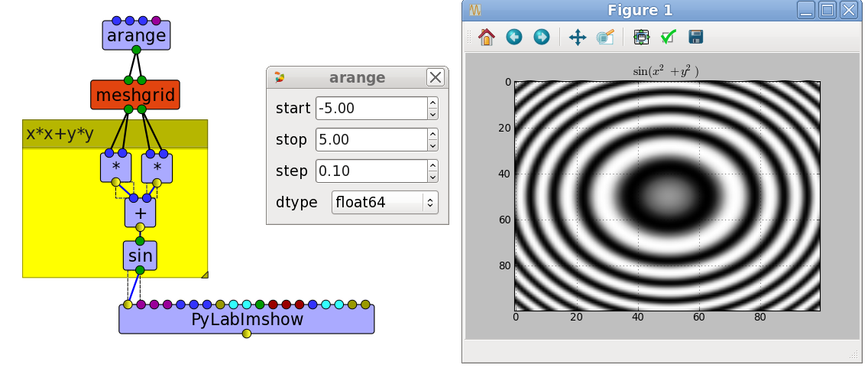Increase the start value
868x368 pixels.
pos(433,103)
